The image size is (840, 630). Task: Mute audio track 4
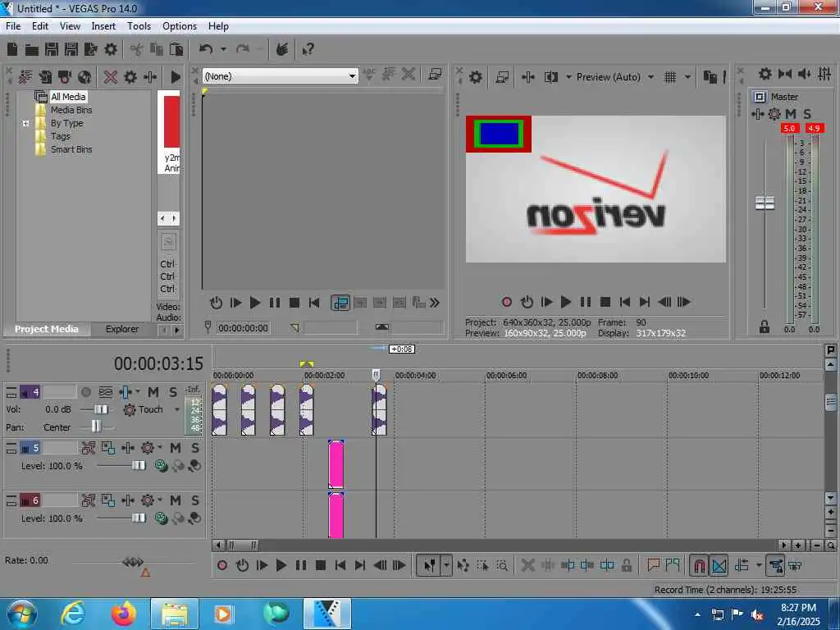click(x=153, y=393)
